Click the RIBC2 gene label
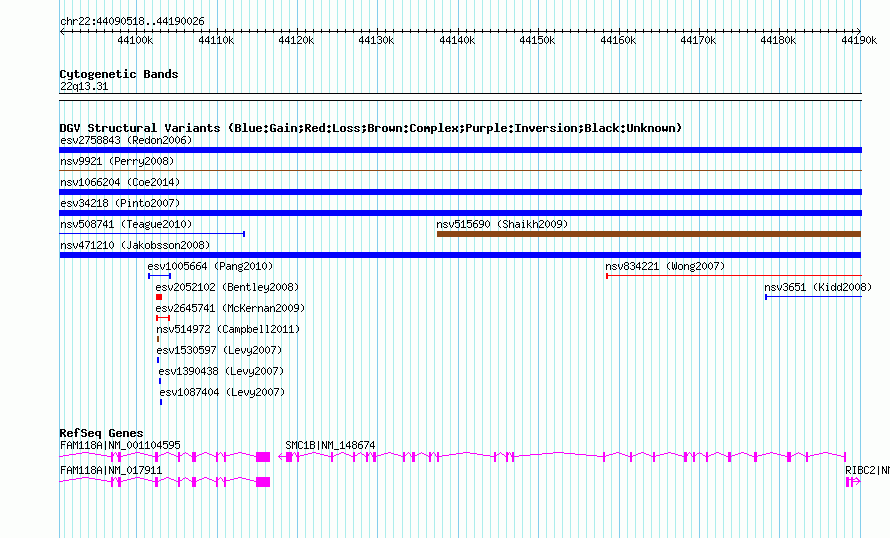Screen dimensions: 890x538 pos(867,470)
